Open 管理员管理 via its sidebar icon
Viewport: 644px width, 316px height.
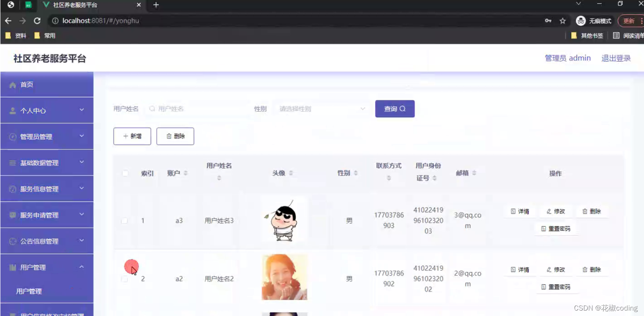click(x=12, y=137)
